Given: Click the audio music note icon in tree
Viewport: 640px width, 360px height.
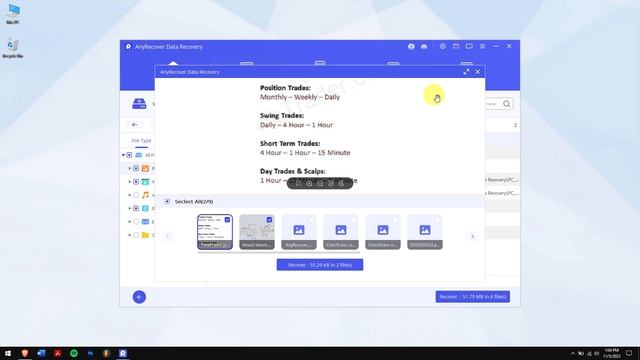Looking at the screenshot, I should click(145, 195).
